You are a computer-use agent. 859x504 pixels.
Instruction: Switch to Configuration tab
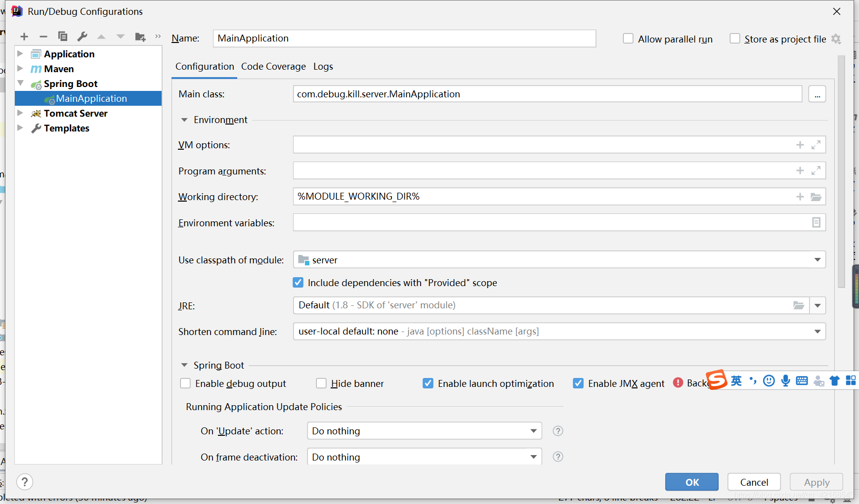[x=205, y=66]
